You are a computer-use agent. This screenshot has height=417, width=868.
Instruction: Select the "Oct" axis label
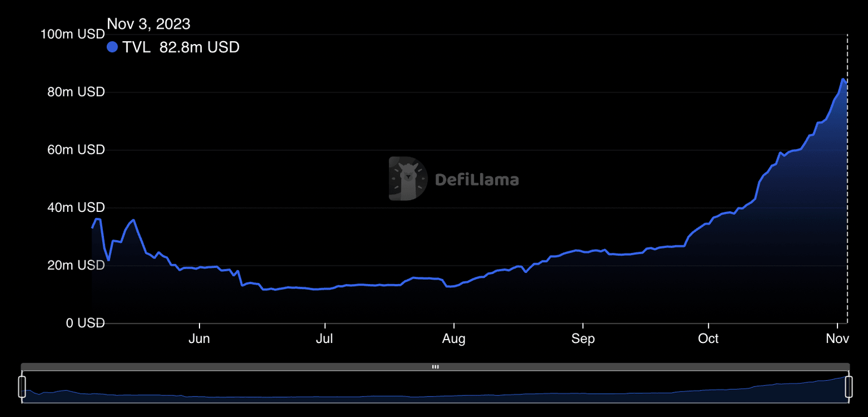[709, 338]
